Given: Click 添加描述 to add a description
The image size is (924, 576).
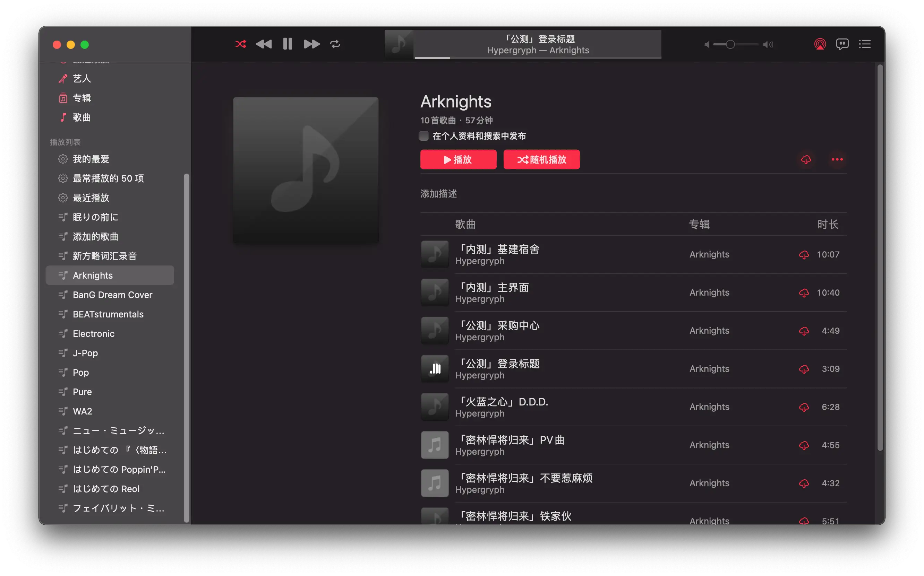Looking at the screenshot, I should coord(438,194).
